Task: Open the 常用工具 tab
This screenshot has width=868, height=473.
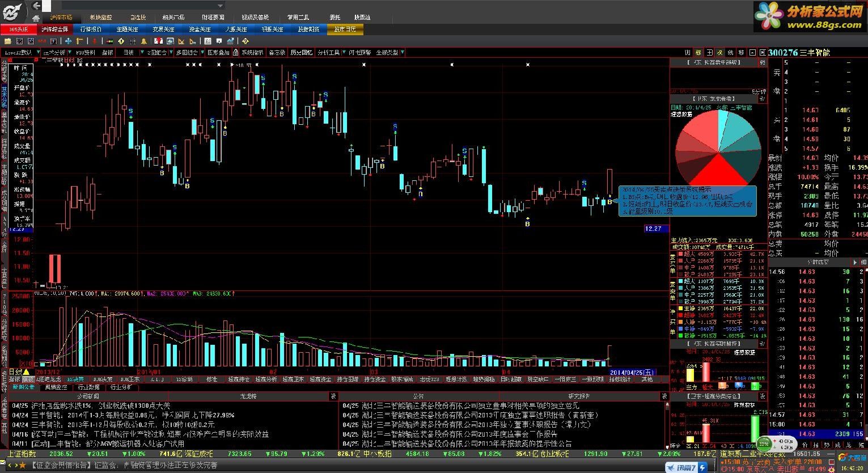Action: point(298,18)
